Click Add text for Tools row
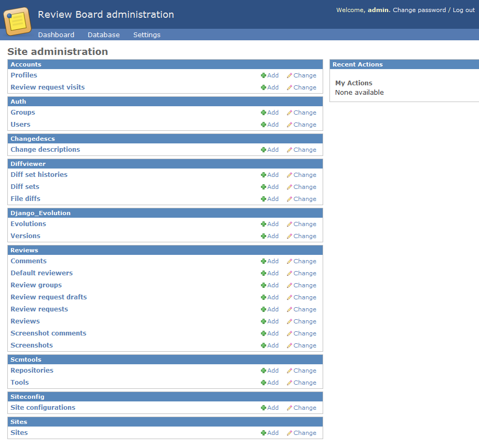 (273, 383)
